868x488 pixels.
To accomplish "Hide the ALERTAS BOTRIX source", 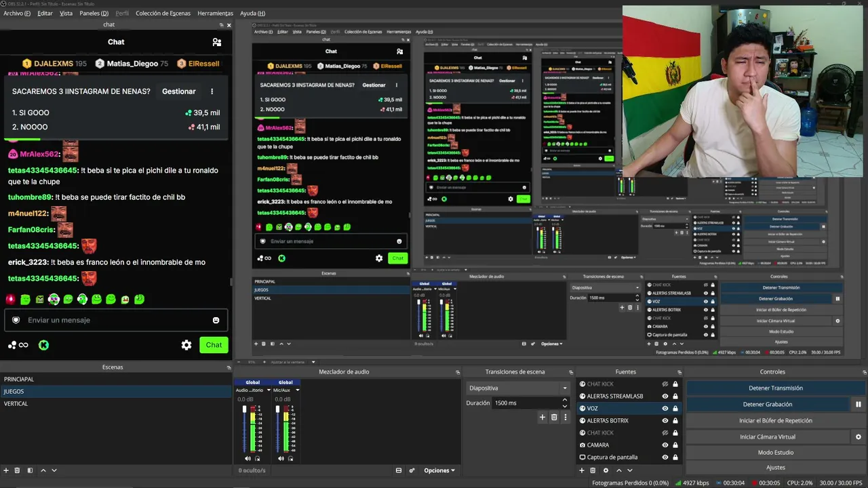I will click(x=665, y=421).
